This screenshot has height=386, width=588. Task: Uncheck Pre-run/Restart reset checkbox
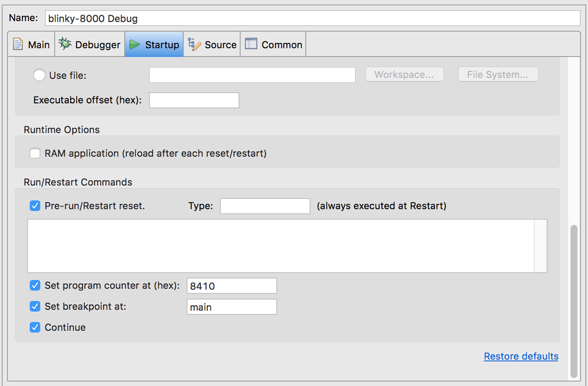pos(35,206)
